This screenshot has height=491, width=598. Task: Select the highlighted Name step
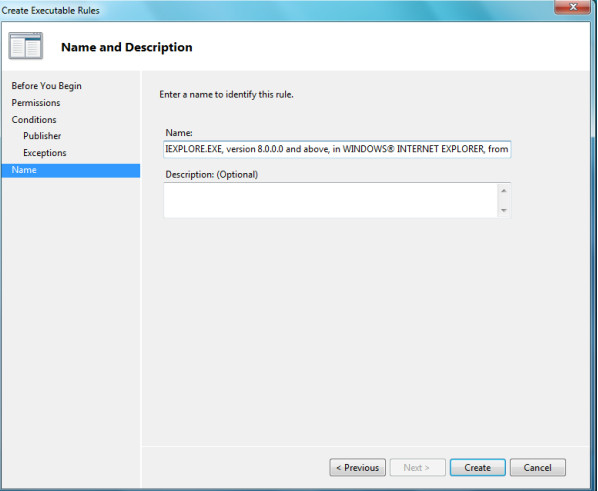click(x=71, y=170)
